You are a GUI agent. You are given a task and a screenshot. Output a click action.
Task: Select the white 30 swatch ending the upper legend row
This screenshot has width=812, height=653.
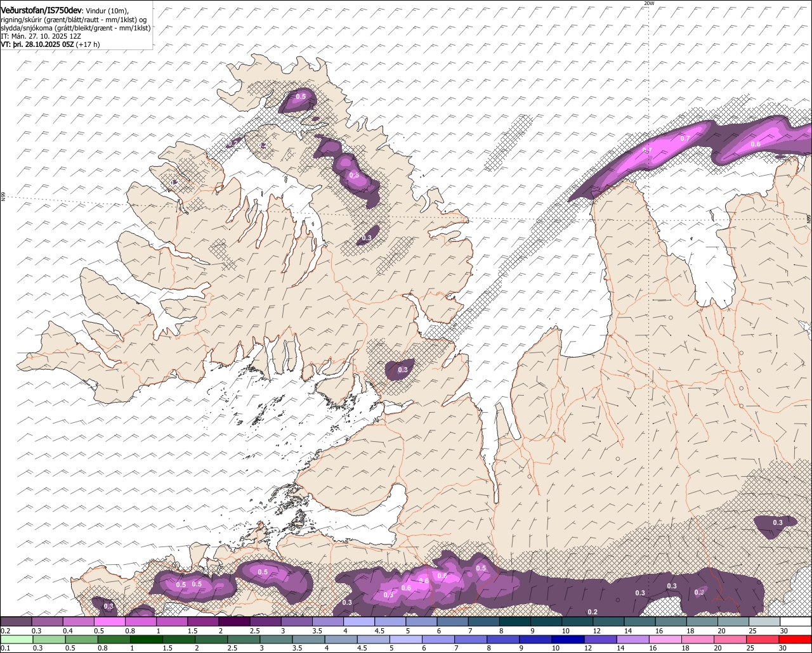[796, 622]
